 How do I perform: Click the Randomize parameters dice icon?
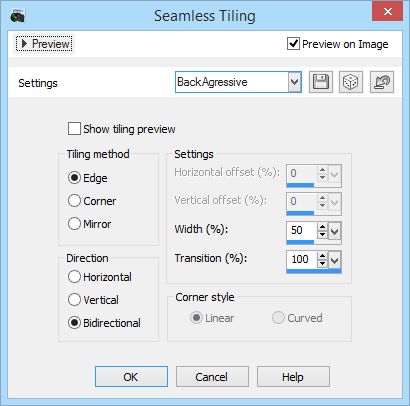[x=351, y=82]
